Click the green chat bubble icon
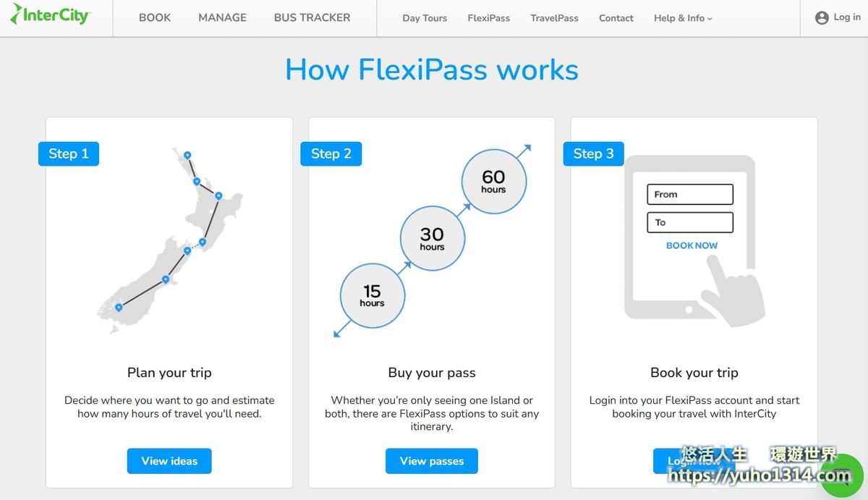868x500 pixels. [846, 476]
